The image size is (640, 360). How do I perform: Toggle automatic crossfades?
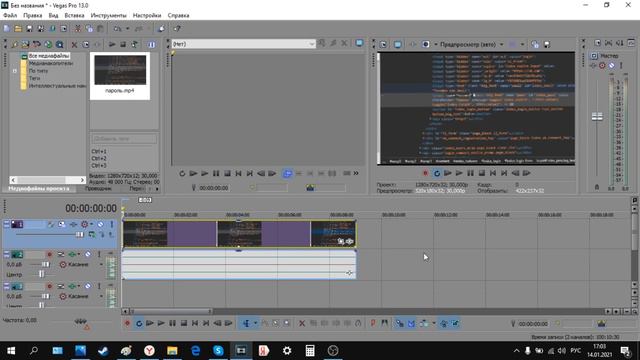tap(411, 323)
